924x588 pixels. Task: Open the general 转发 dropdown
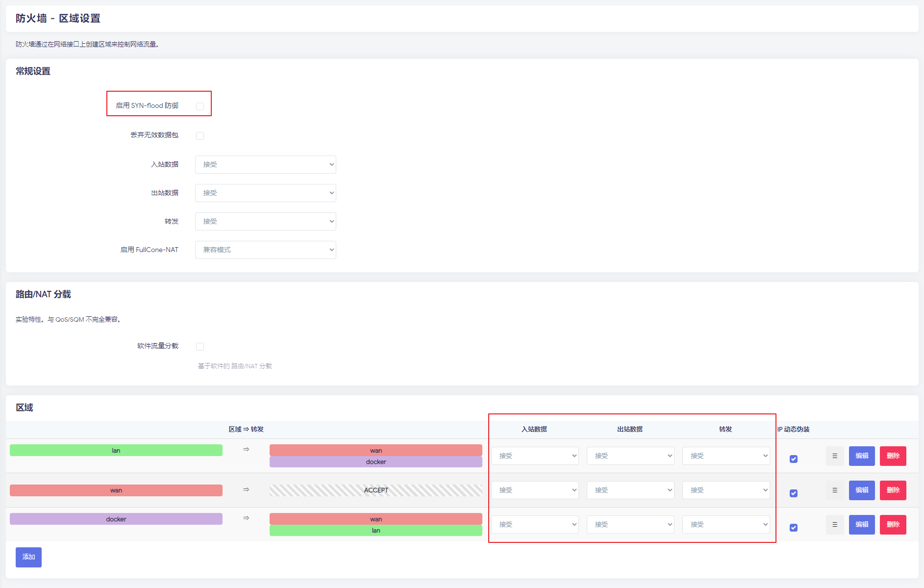coord(265,221)
